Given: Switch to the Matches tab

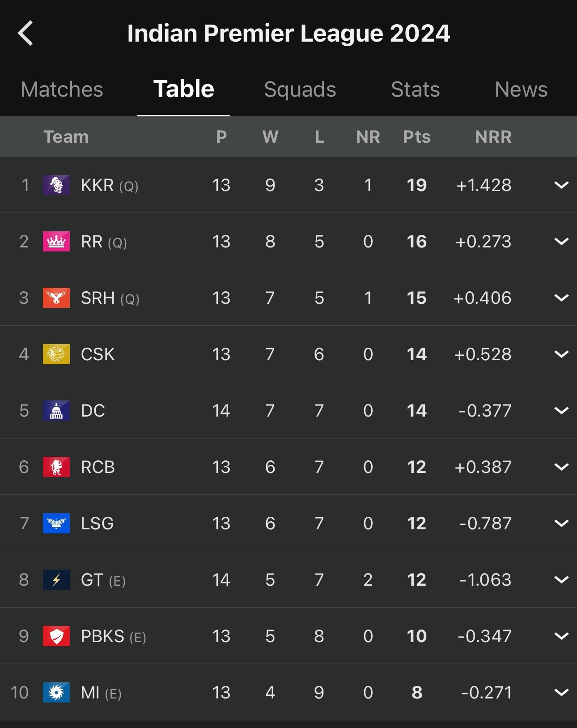Looking at the screenshot, I should coord(62,89).
